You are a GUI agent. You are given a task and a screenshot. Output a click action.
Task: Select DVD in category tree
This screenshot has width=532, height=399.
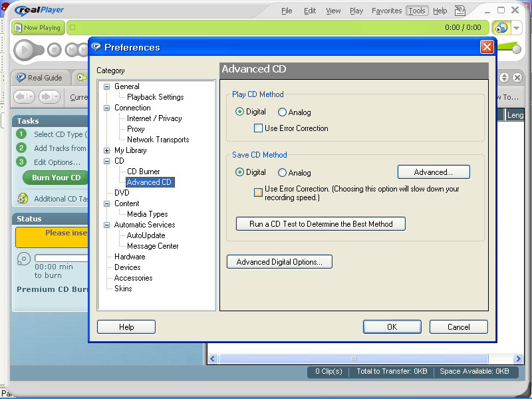click(122, 193)
